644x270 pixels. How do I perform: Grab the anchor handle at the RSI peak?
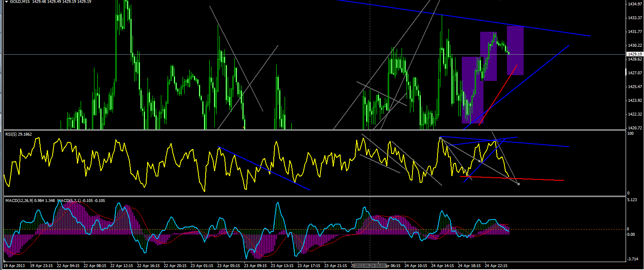[x=440, y=138]
